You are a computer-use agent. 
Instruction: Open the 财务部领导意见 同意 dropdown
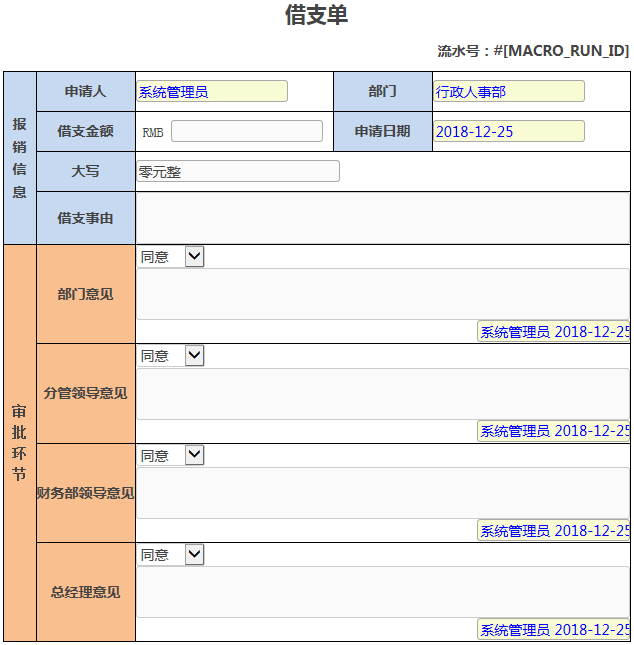coord(171,455)
